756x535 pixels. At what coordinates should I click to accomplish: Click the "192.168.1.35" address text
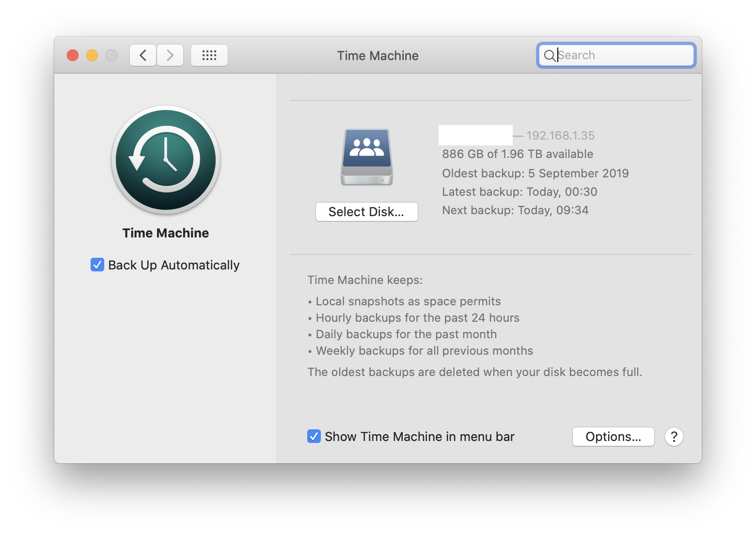point(561,136)
